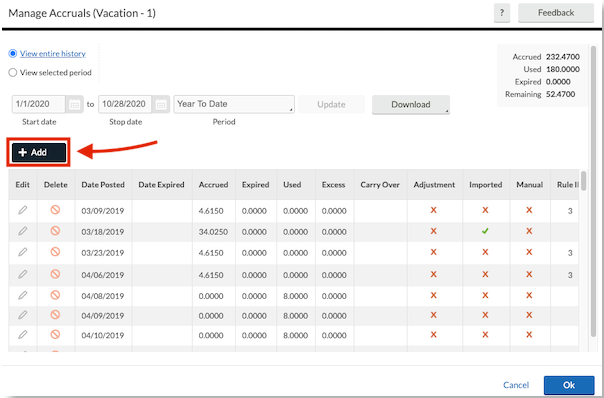Click the Update button
Screen dimensions: 604x398
click(331, 104)
